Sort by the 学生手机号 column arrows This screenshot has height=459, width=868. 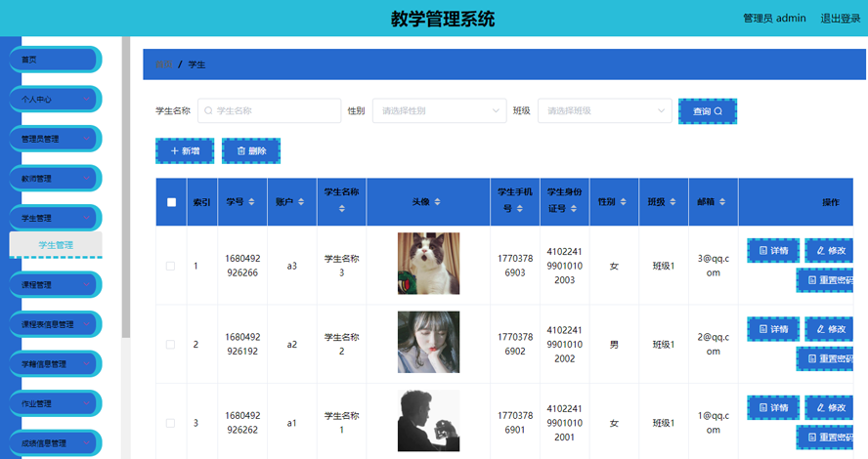(x=520, y=208)
